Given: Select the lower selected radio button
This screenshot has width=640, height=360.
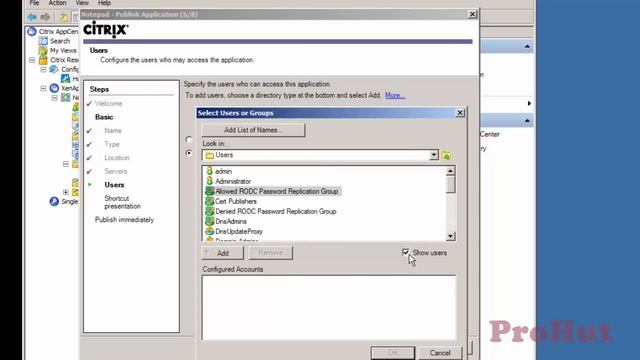Looking at the screenshot, I should 189,153.
